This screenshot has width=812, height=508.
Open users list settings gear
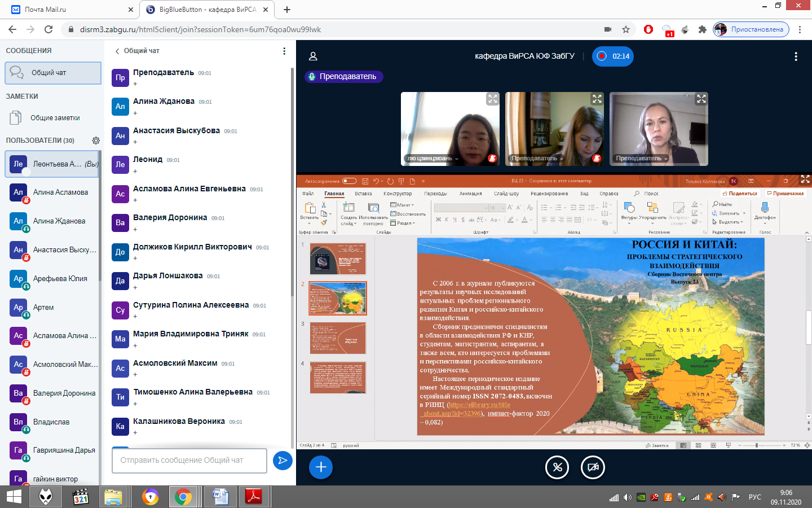96,141
